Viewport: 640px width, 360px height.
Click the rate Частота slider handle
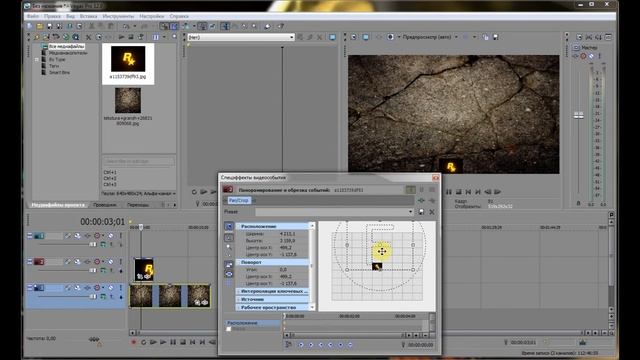pos(94,339)
